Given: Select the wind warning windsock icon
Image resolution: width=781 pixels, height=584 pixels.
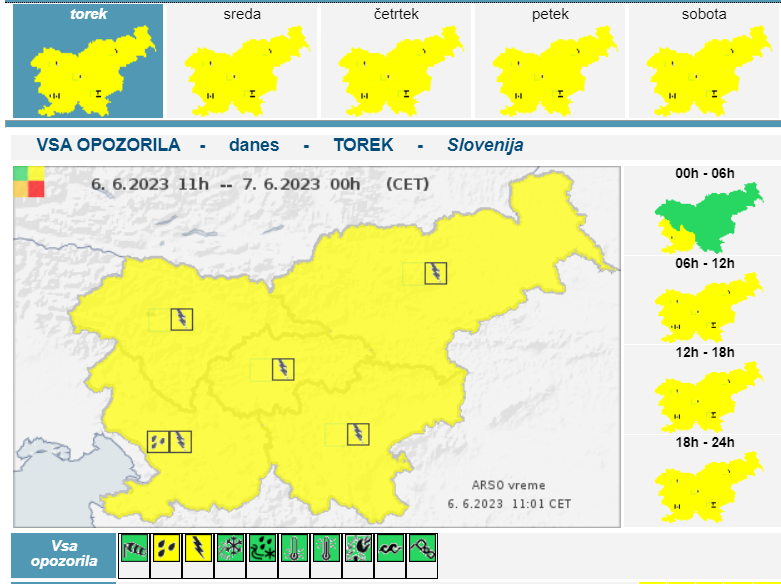Looking at the screenshot, I should (134, 549).
